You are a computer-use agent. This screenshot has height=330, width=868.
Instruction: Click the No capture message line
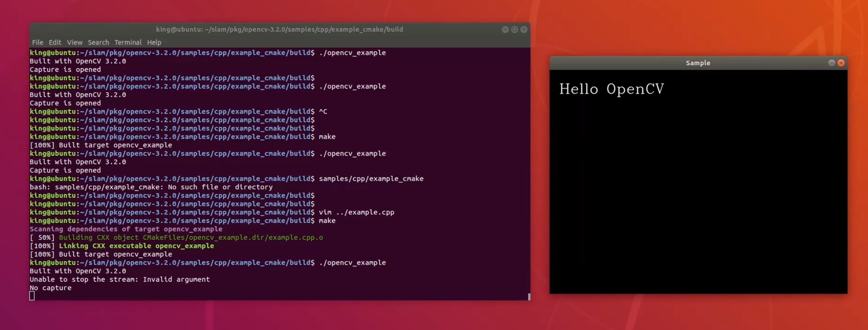click(x=50, y=287)
